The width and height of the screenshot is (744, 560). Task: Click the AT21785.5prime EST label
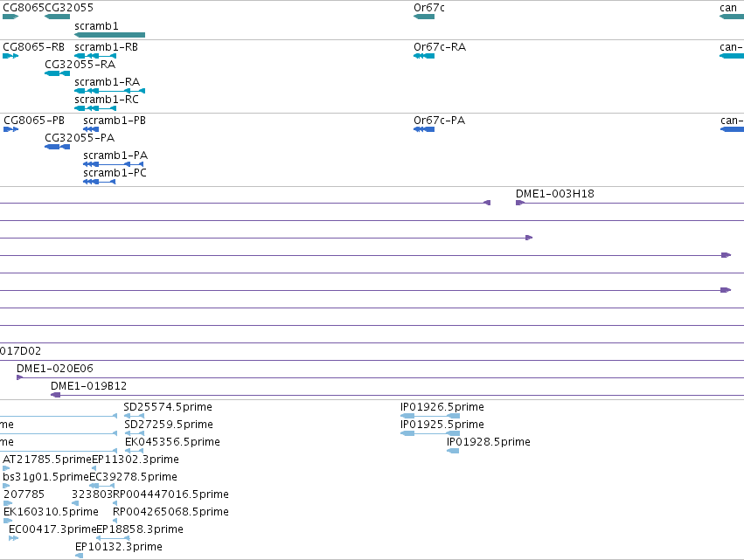coord(47,460)
